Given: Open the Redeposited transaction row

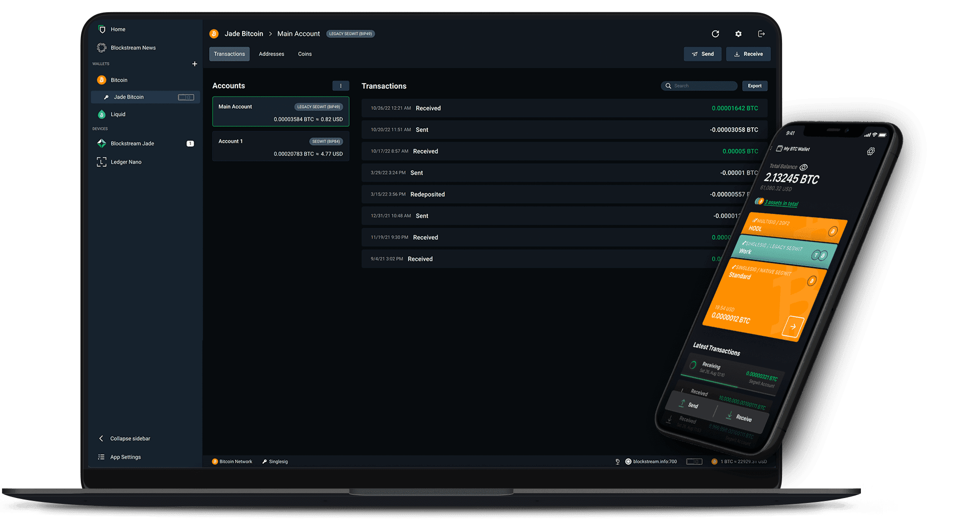Looking at the screenshot, I should [556, 194].
